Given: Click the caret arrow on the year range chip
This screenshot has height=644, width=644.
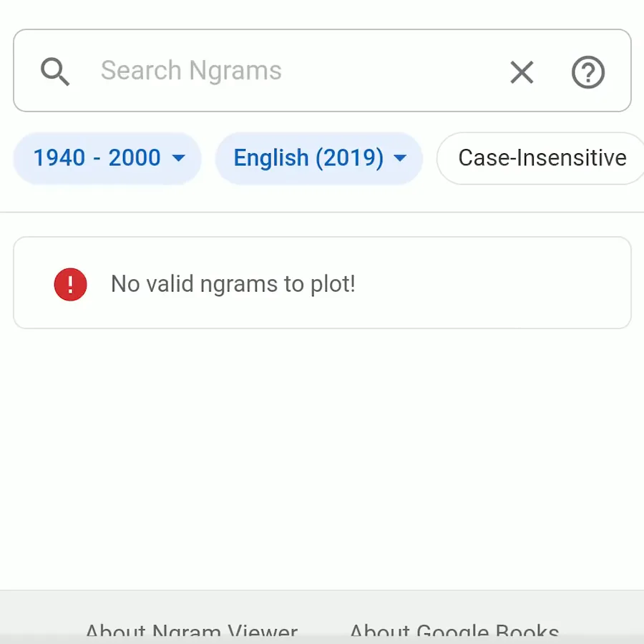Looking at the screenshot, I should click(x=179, y=158).
